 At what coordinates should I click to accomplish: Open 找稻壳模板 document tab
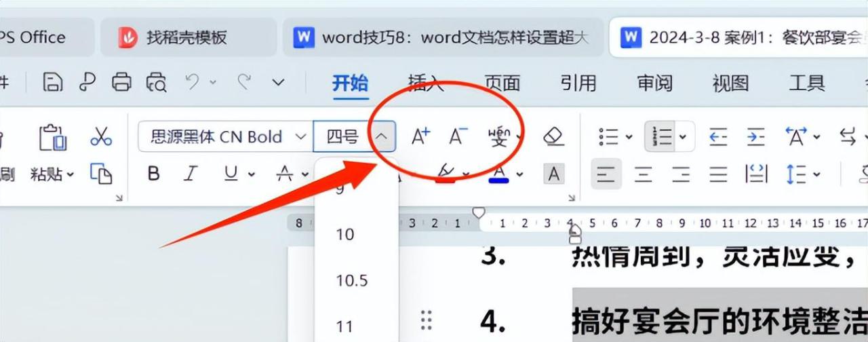(x=188, y=37)
